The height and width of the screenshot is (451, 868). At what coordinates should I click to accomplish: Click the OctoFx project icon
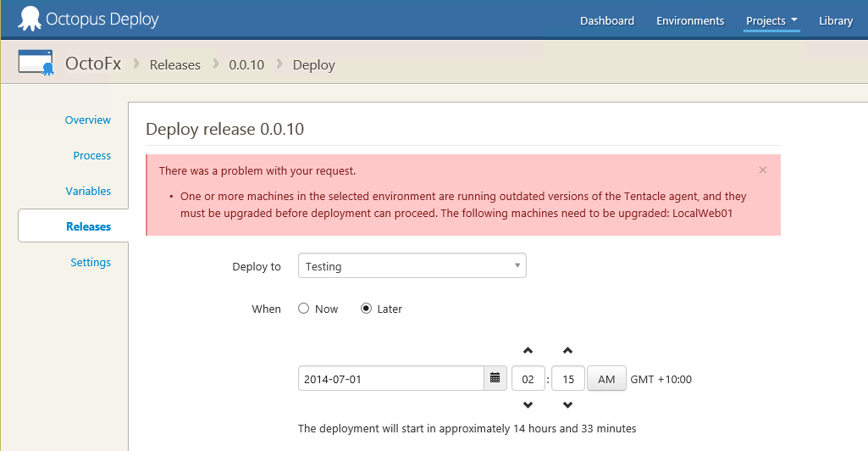click(36, 64)
